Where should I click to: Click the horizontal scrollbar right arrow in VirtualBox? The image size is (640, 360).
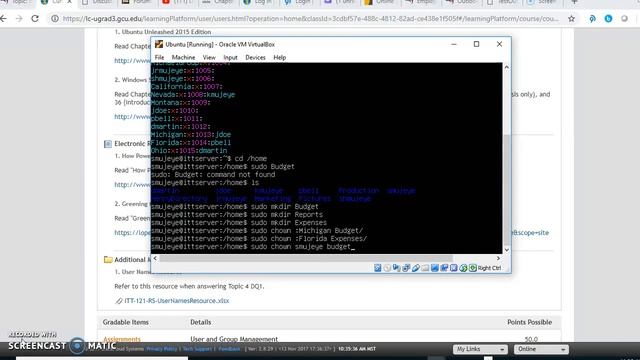pos(498,258)
